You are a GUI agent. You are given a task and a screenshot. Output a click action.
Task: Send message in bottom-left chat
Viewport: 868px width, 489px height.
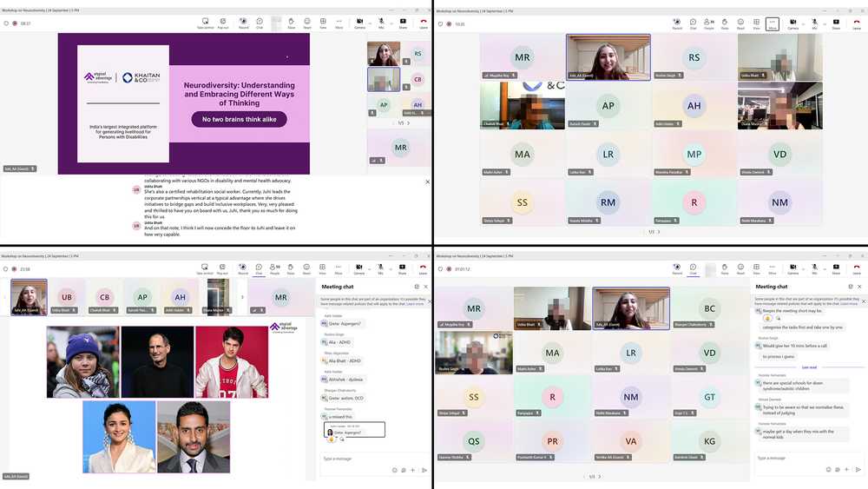(x=424, y=470)
